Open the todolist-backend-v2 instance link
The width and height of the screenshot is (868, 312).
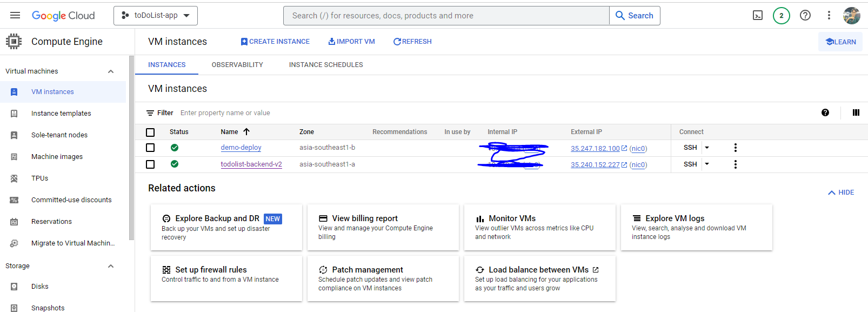(x=251, y=164)
